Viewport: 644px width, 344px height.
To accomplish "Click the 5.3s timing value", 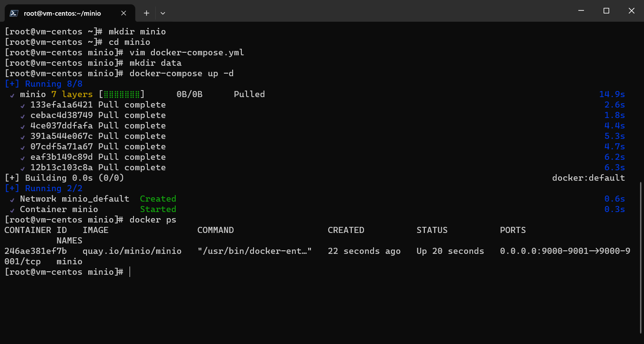I will click(x=614, y=136).
